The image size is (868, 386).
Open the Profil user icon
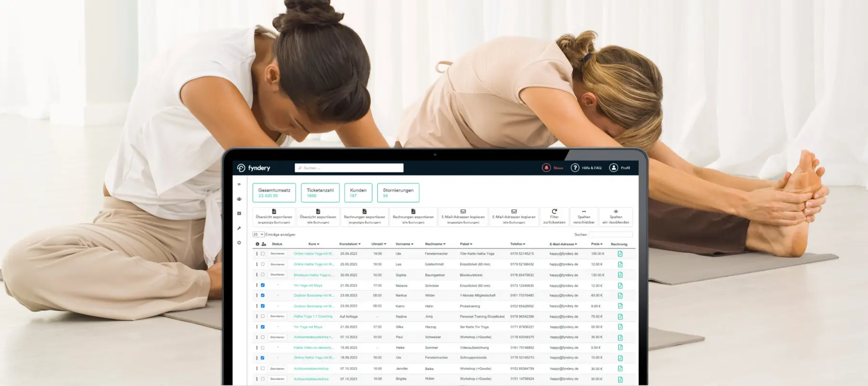point(613,168)
